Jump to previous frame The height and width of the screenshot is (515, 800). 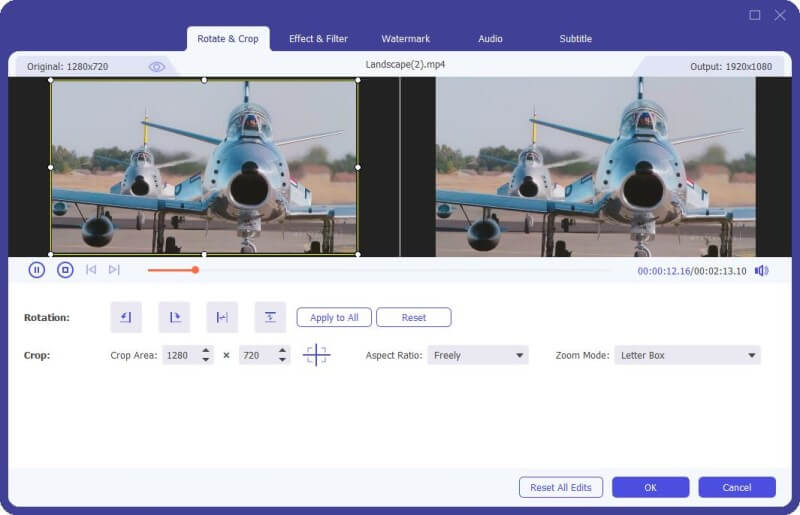(91, 270)
